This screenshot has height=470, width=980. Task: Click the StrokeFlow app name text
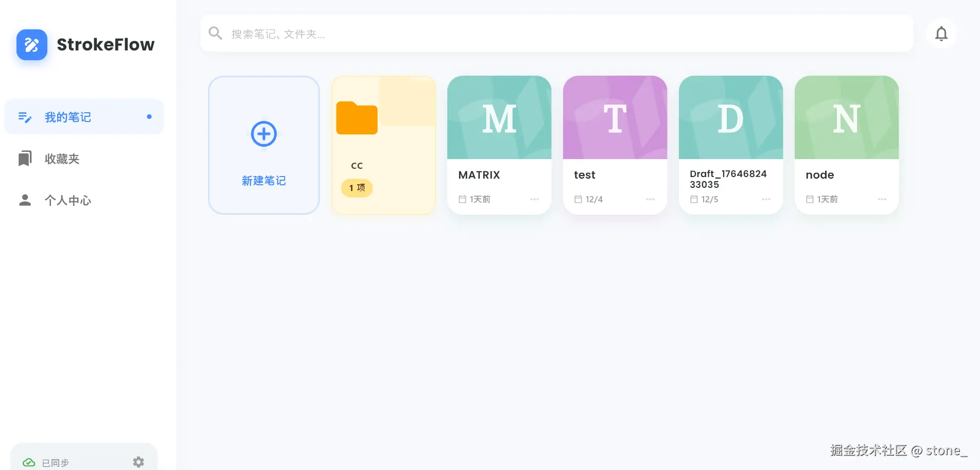tap(106, 45)
